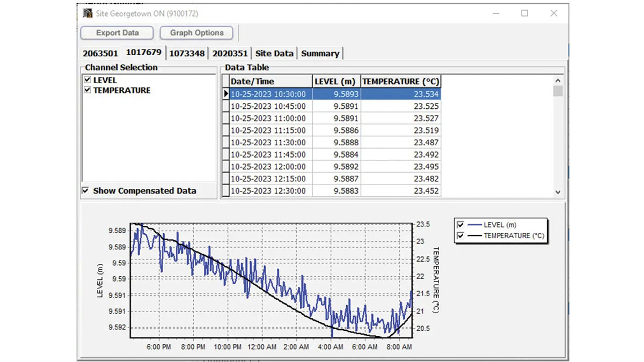Click the data table scrollbar thumb
The image size is (644, 362).
click(558, 91)
